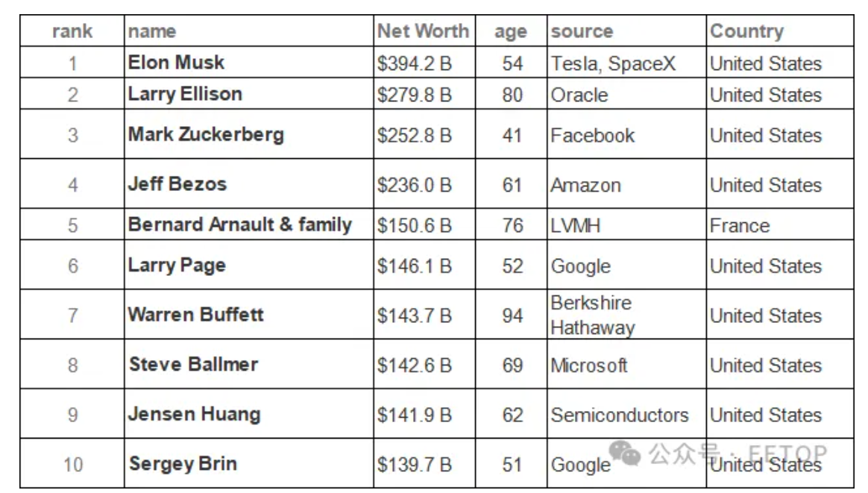The width and height of the screenshot is (868, 493).
Task: Select the "Tesla, SpaceX" source cell
Action: coord(613,64)
